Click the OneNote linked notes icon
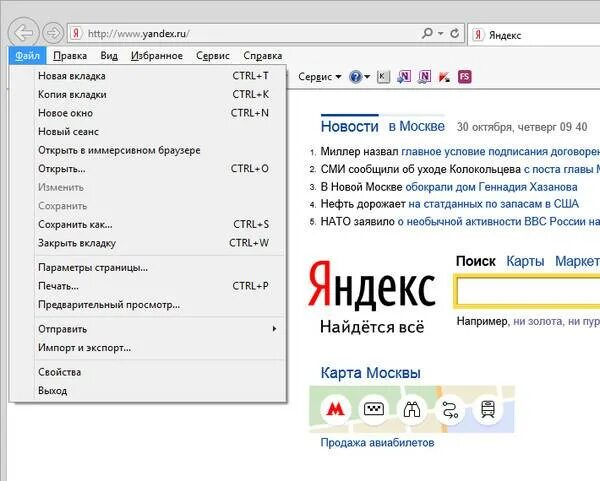Screen dimensions: 600x481 (424, 77)
